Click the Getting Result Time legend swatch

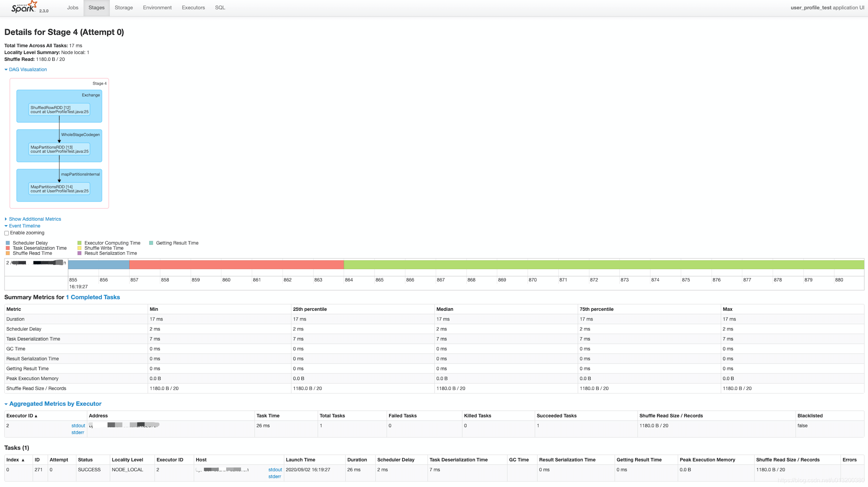coord(151,243)
